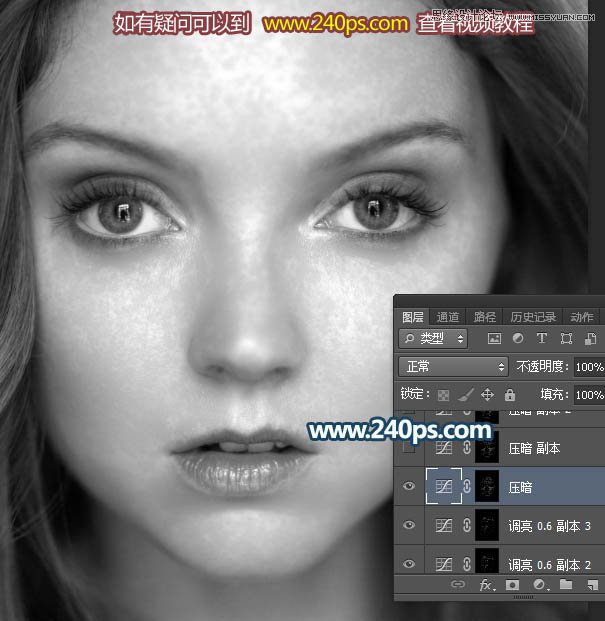Image resolution: width=605 pixels, height=621 pixels.
Task: Show the 压暗 副本 layer
Action: 409,448
